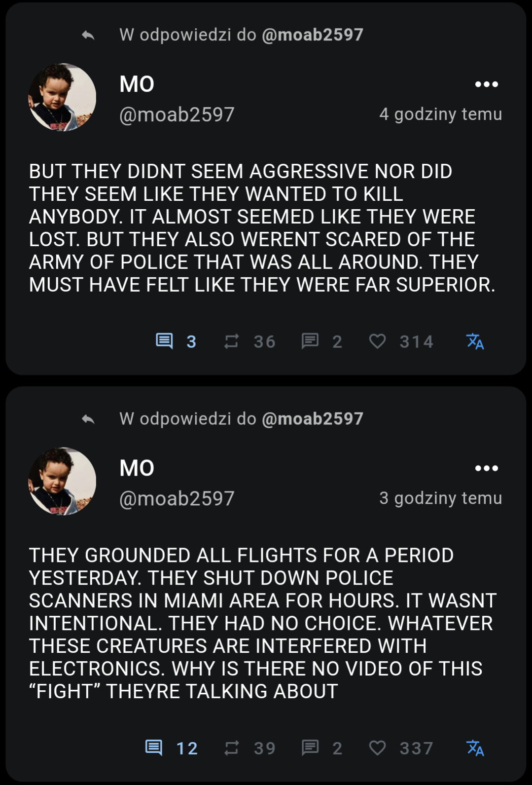Click the @moab2597 handle under second tweet's name
Screen dimensions: 532x785
tap(177, 498)
